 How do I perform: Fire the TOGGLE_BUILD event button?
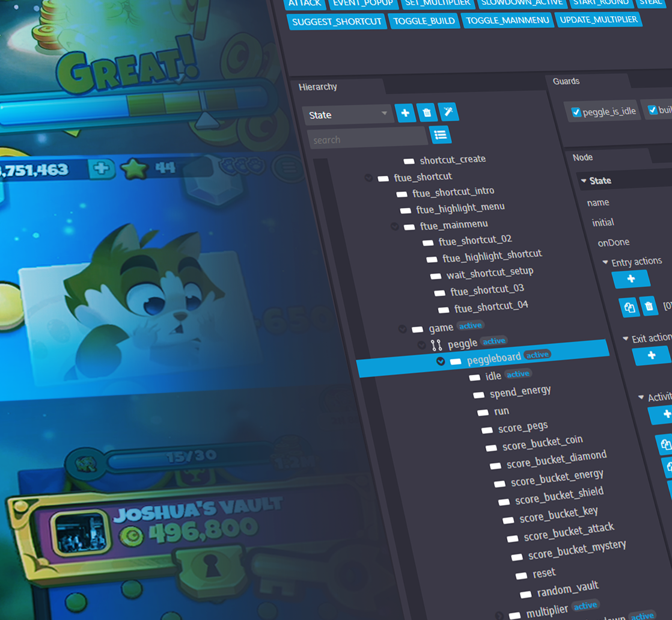[424, 20]
